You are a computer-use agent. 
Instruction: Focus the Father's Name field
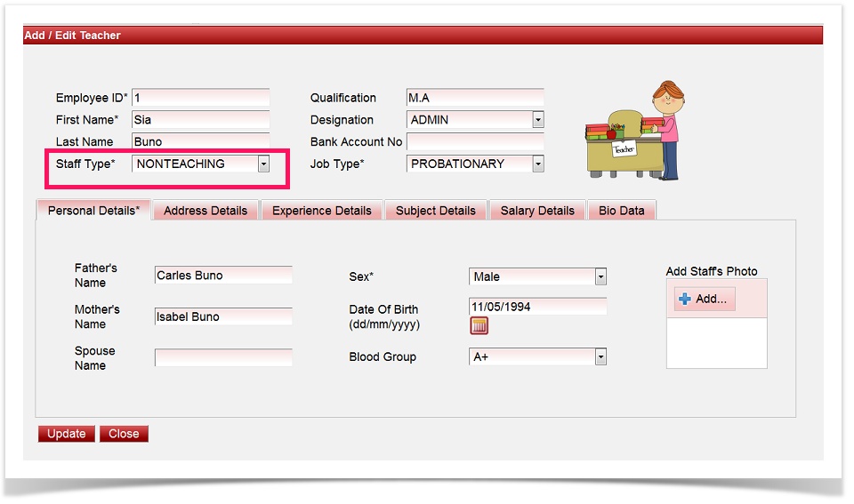click(223, 276)
